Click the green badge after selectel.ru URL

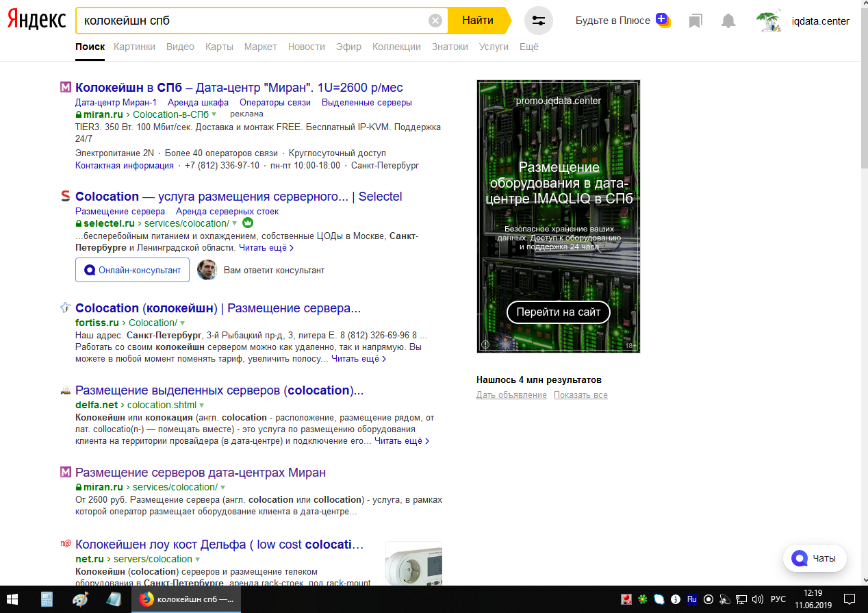tap(248, 223)
